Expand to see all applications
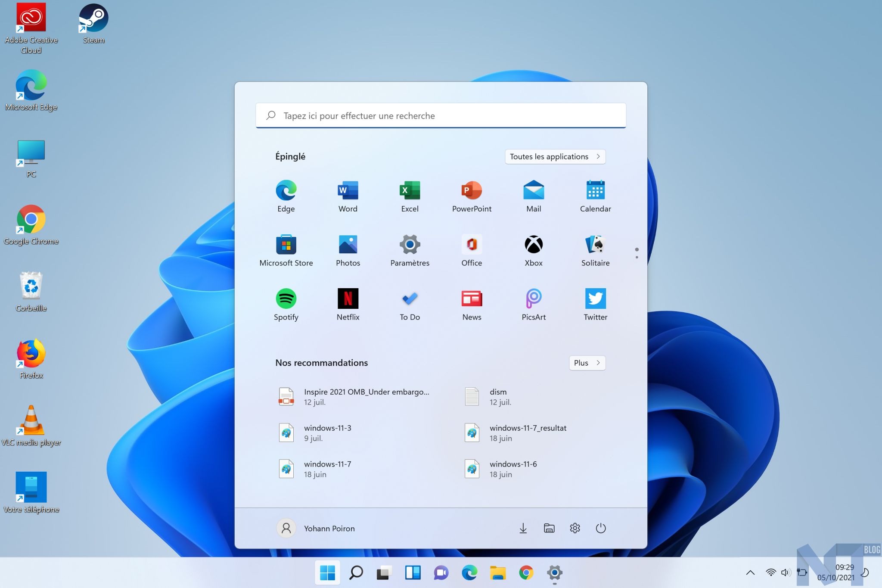The width and height of the screenshot is (882, 588). pyautogui.click(x=555, y=156)
